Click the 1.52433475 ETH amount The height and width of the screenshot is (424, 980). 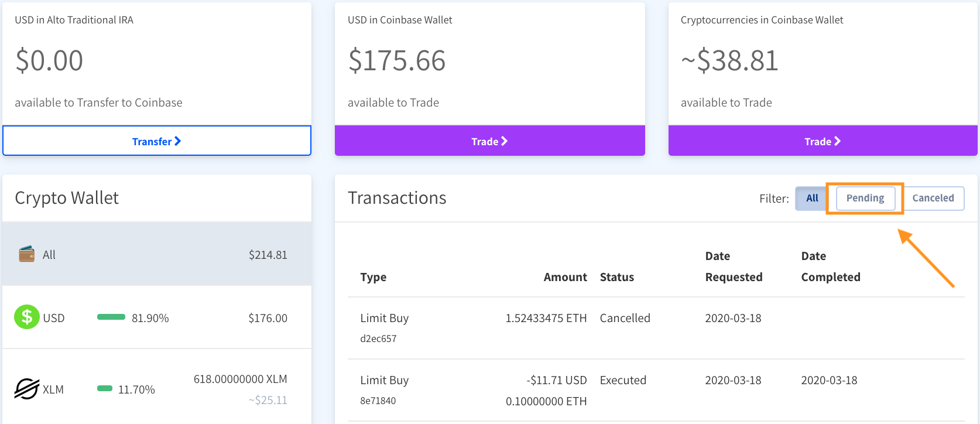[546, 318]
